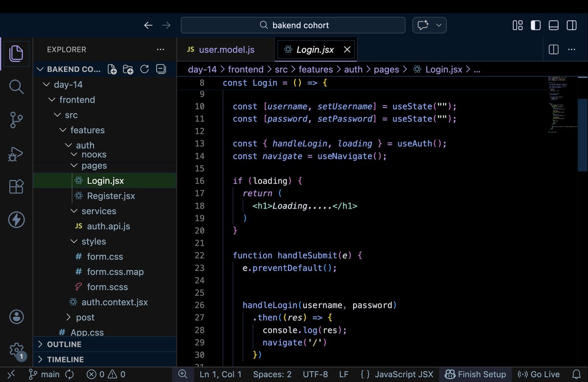Viewport: 588px width, 382px height.
Task: Click the zoom magnifier status icon
Action: [183, 374]
